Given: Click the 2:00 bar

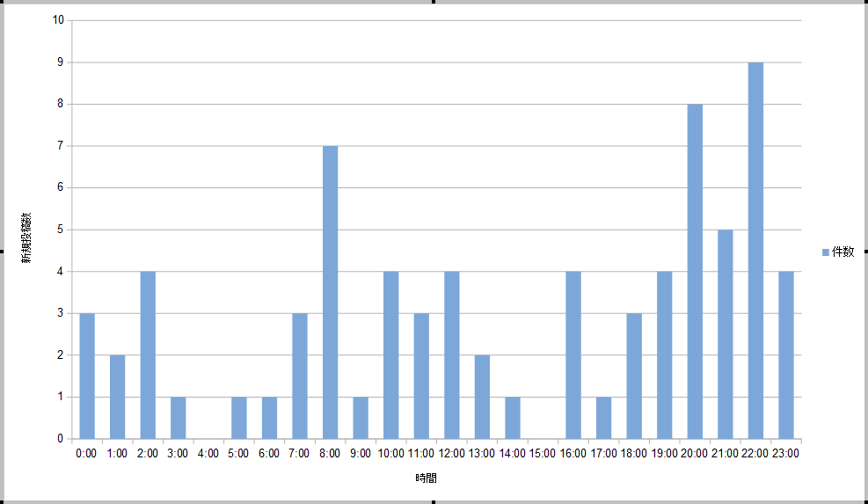Looking at the screenshot, I should [x=148, y=354].
